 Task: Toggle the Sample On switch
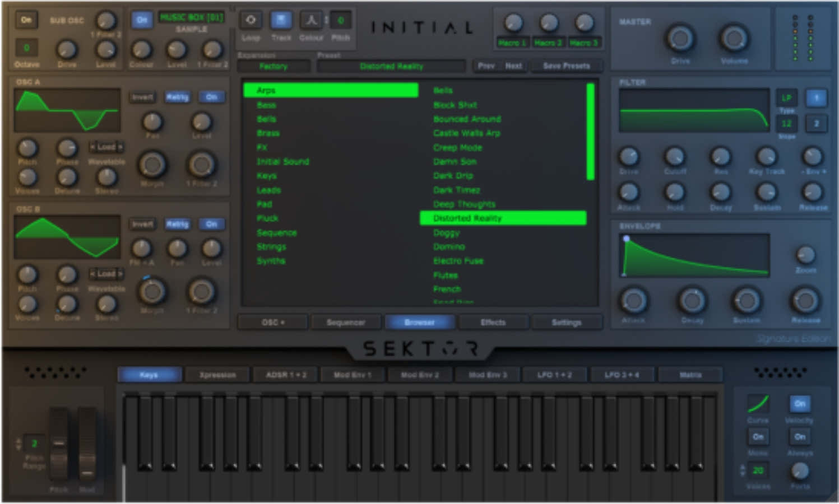[142, 20]
